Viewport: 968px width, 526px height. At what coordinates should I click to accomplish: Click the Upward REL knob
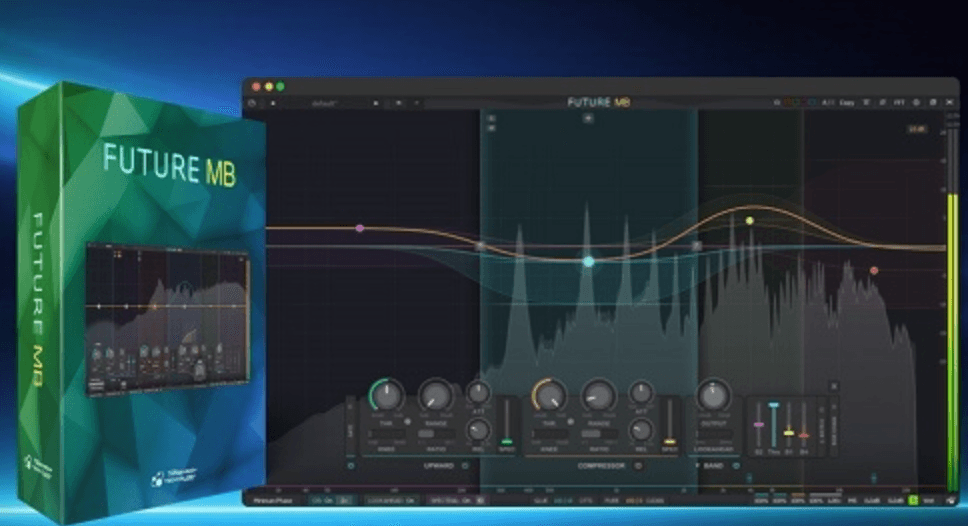[477, 430]
